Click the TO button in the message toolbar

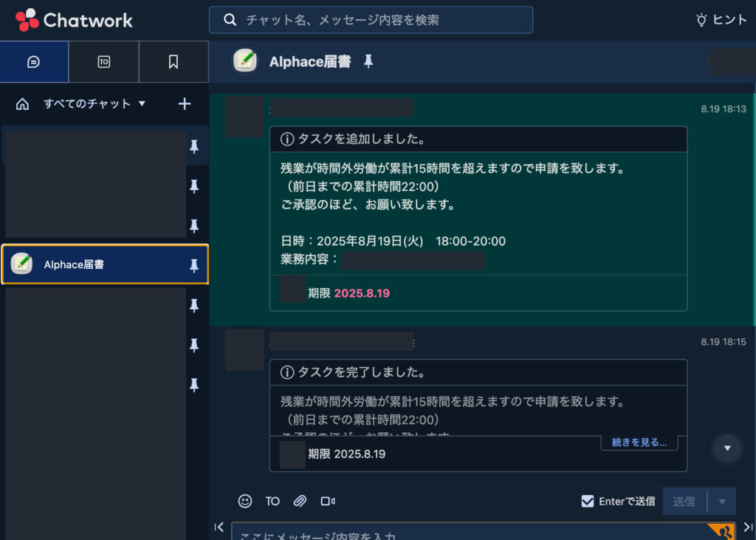pos(272,502)
